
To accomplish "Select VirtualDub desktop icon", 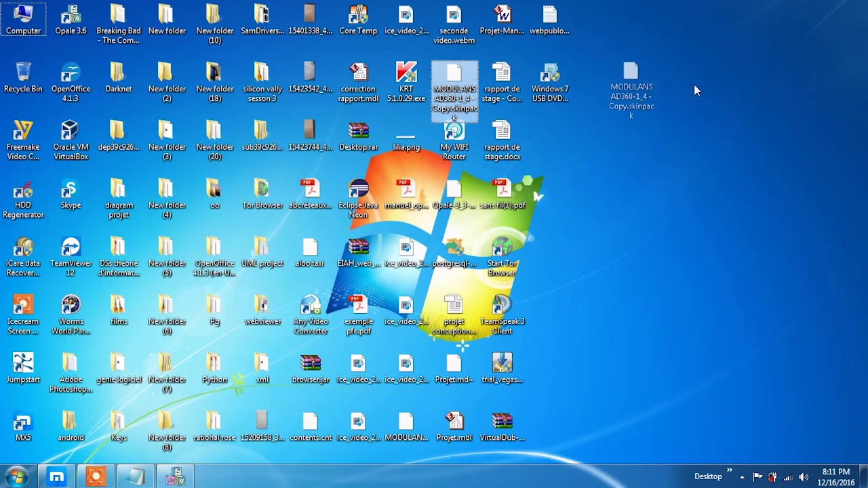I will click(x=502, y=427).
